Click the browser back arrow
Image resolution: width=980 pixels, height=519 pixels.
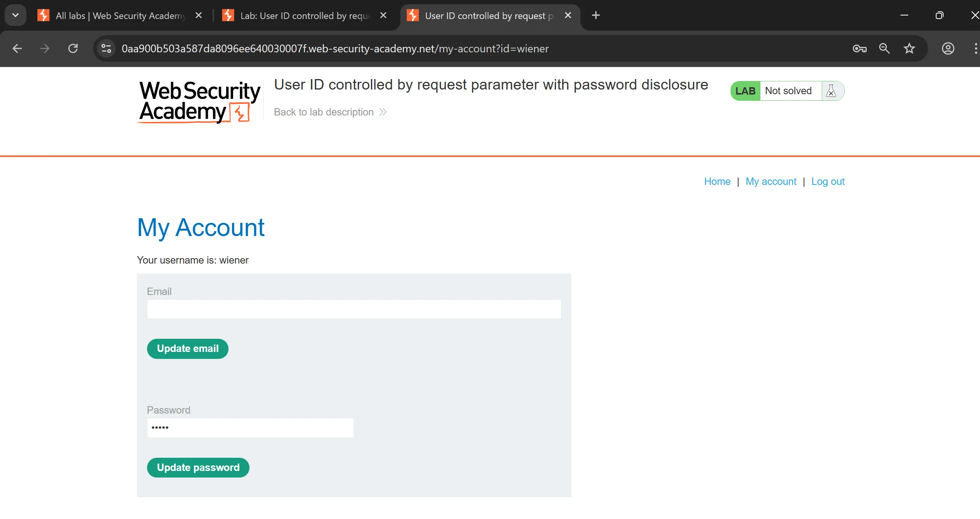click(17, 48)
